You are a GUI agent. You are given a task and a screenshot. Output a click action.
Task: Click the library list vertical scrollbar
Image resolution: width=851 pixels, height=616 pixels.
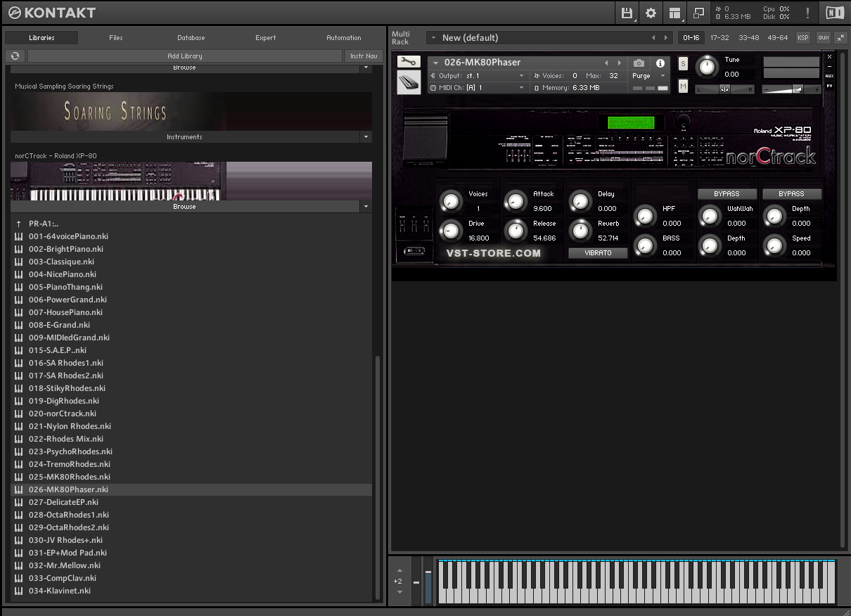(378, 477)
